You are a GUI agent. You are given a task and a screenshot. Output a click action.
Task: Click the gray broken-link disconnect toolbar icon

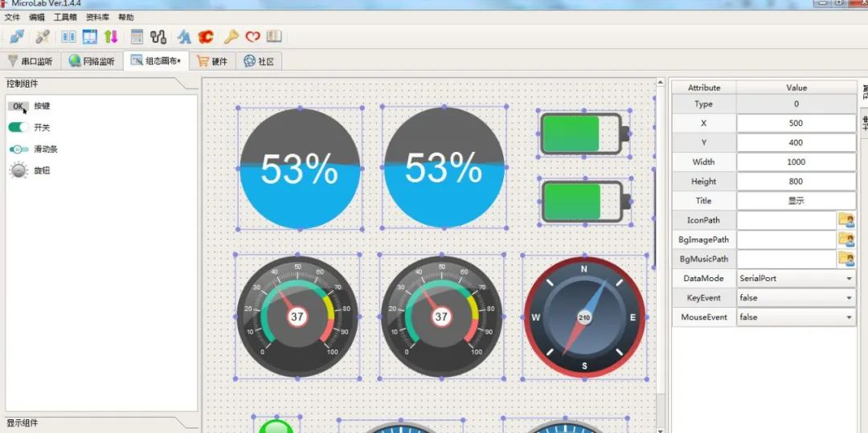(43, 37)
